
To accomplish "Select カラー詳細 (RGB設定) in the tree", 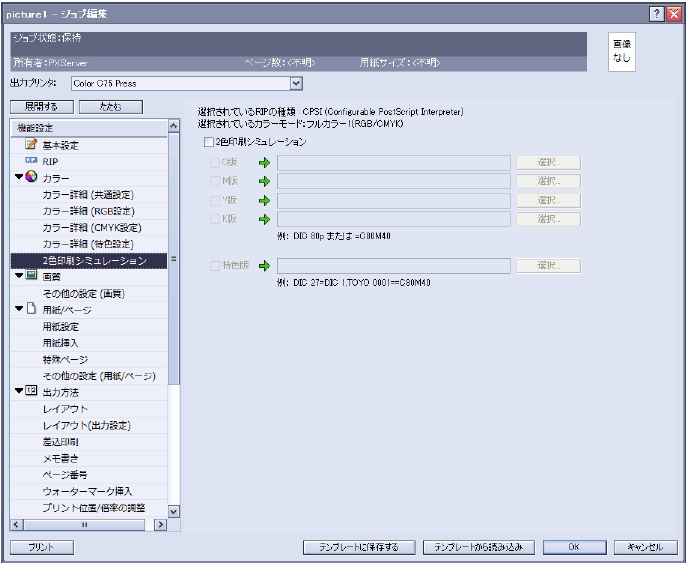I will point(88,211).
